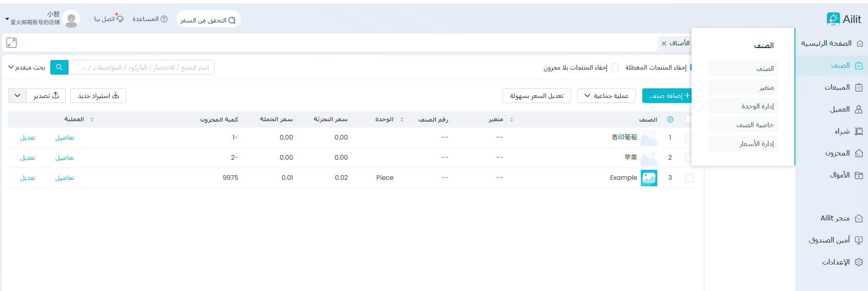Viewport: 868px width, 291px height.
Task: Click the fullscreen expand icon
Action: point(11,43)
